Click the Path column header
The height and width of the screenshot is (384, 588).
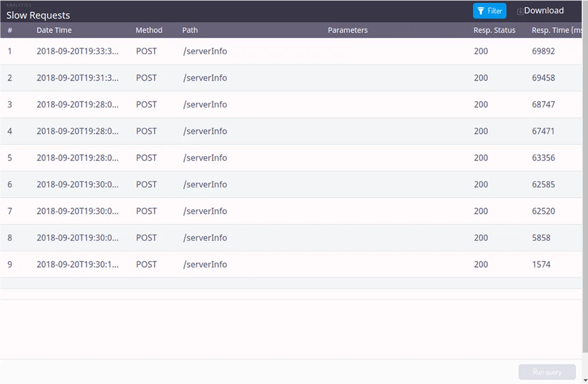(x=190, y=30)
